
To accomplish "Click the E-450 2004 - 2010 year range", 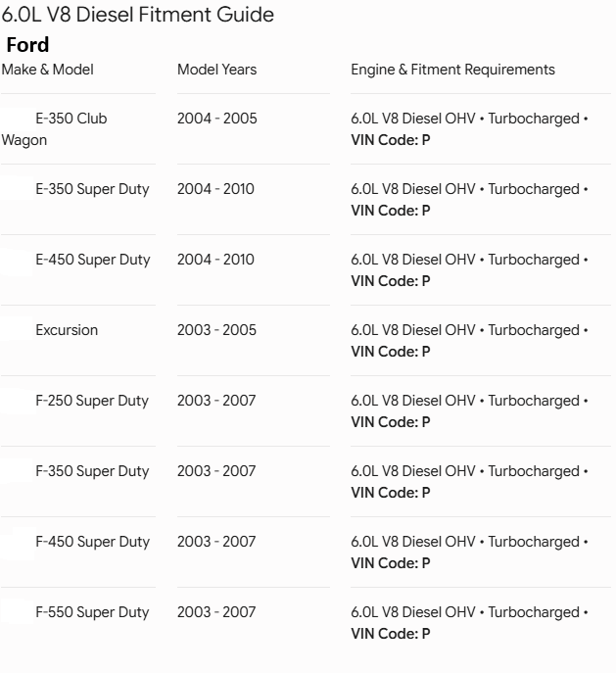I will coord(215,260).
